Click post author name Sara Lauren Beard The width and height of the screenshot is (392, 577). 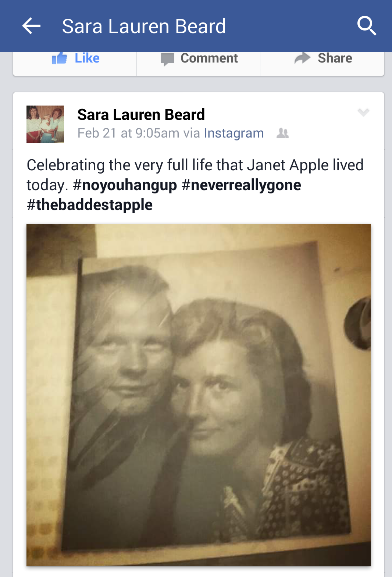[141, 115]
